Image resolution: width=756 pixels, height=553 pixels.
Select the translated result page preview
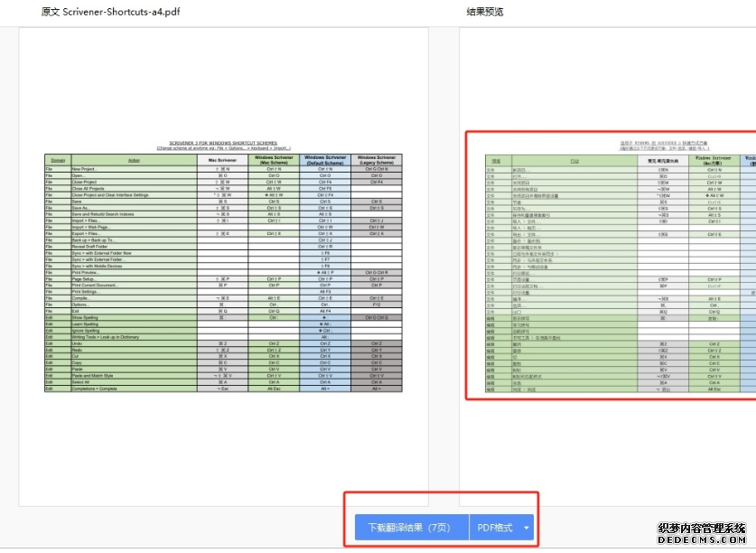[x=608, y=267]
